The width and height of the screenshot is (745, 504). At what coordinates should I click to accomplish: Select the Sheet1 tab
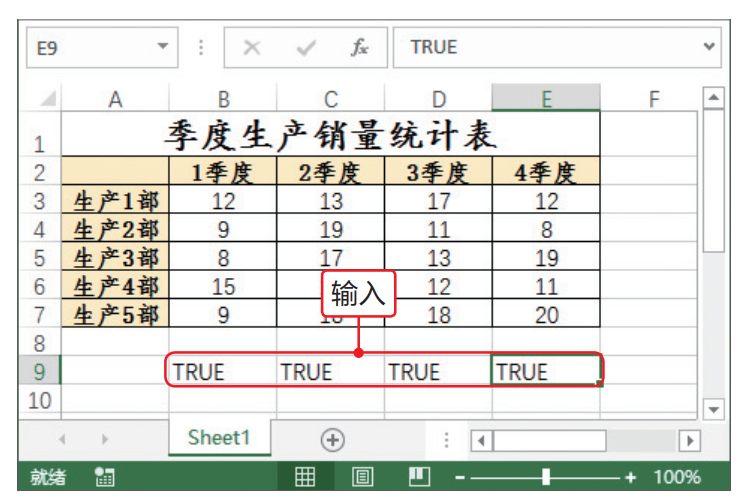(219, 437)
